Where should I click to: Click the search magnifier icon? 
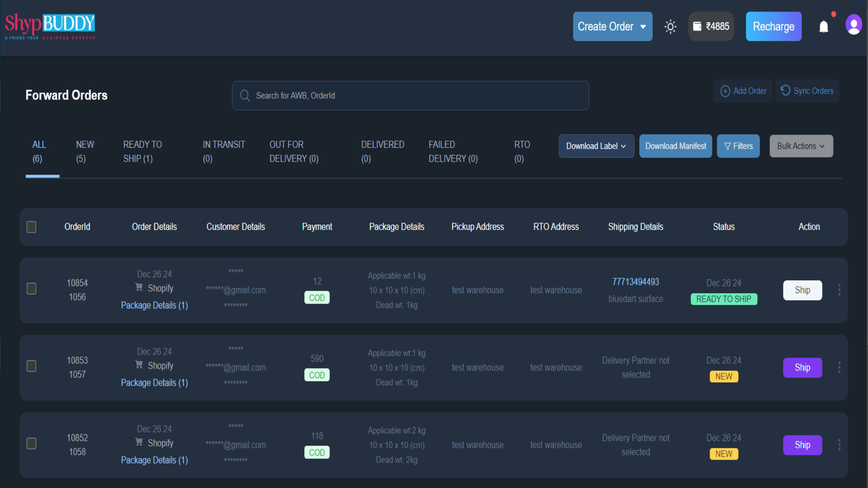(245, 95)
